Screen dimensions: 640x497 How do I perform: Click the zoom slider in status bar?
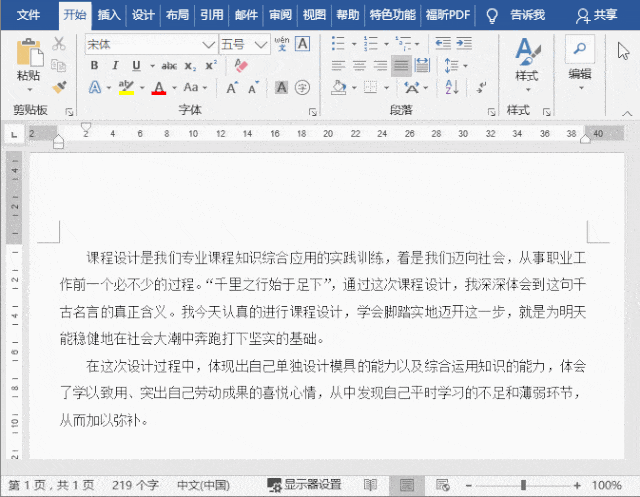point(523,485)
